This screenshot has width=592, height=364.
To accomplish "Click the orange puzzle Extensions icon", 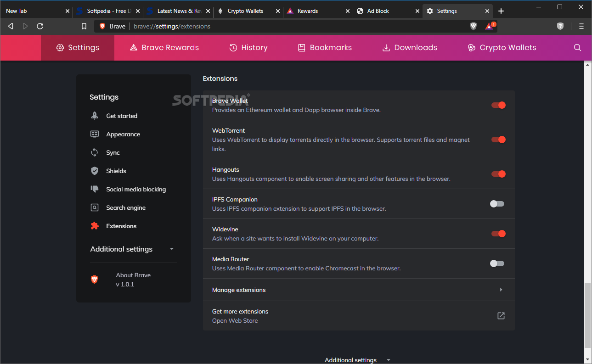I will click(x=95, y=226).
